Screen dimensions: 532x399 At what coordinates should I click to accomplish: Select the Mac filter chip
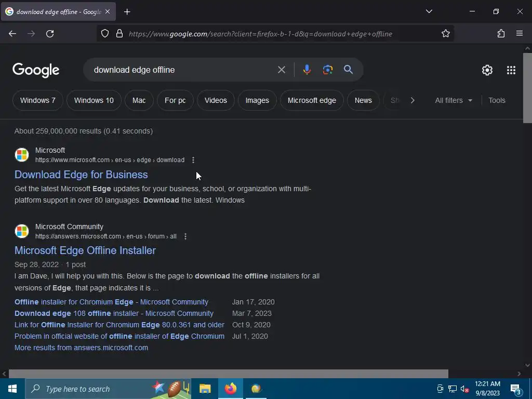(139, 100)
